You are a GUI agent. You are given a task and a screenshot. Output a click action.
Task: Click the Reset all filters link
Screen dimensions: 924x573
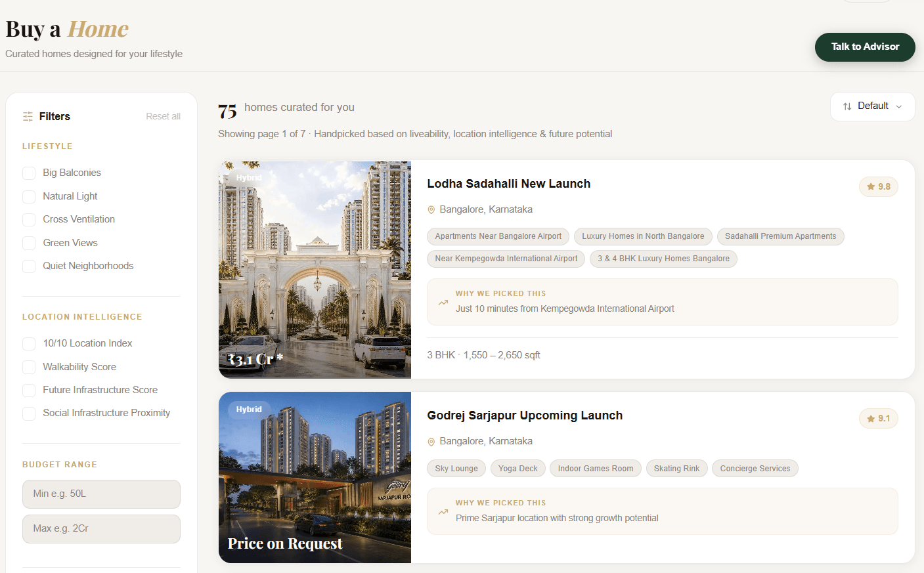tap(163, 116)
